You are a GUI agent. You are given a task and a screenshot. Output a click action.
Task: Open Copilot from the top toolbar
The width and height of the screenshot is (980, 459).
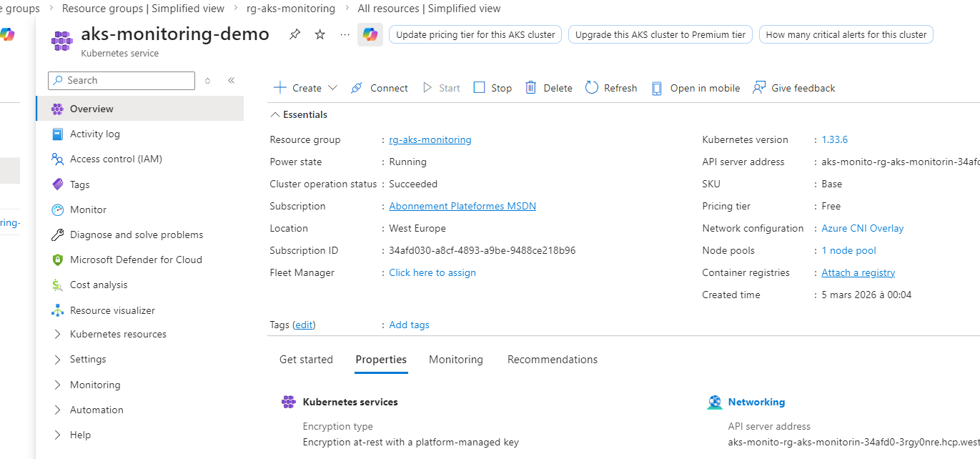[370, 34]
